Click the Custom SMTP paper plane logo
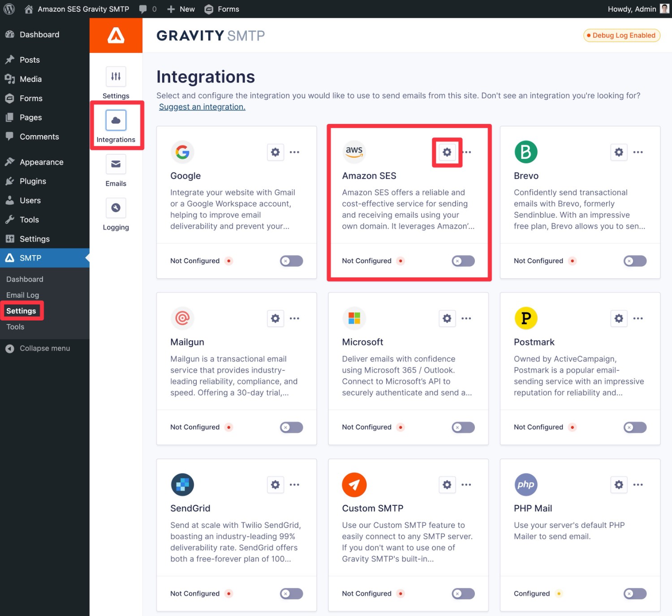The width and height of the screenshot is (672, 616). coord(354,484)
